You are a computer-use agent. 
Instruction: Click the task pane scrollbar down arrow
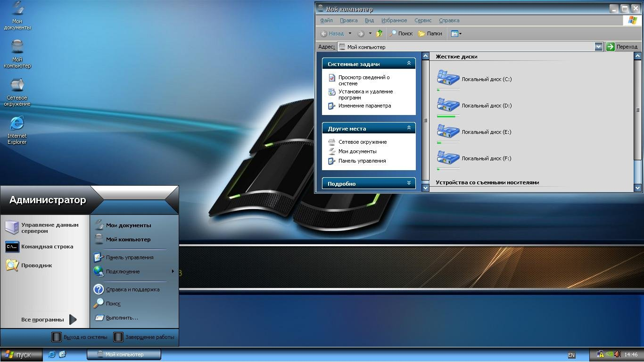coord(425,187)
